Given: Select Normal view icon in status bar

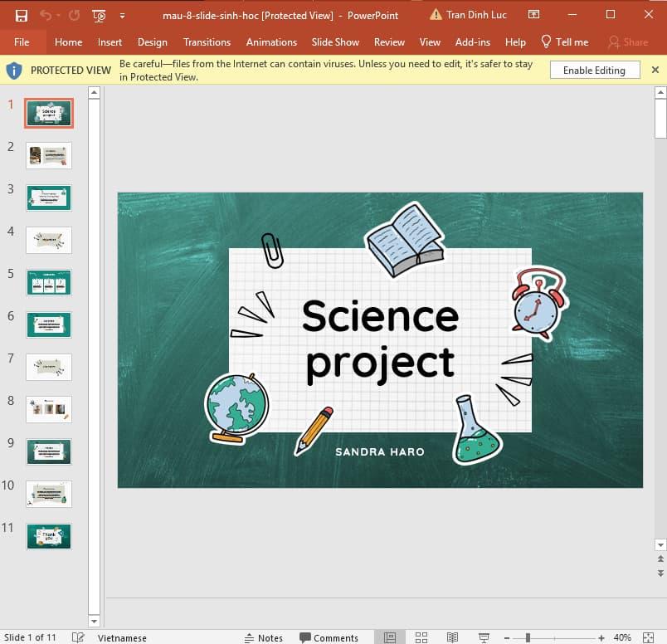Looking at the screenshot, I should click(388, 636).
